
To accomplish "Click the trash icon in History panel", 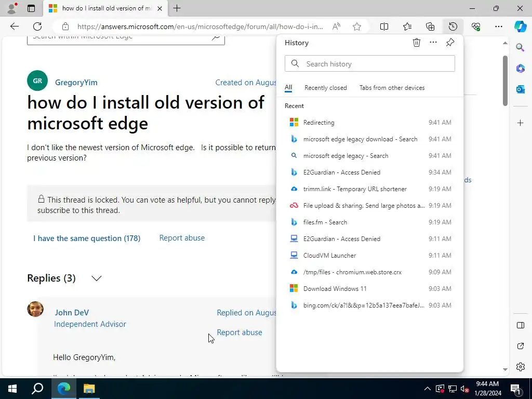I will pos(417,43).
